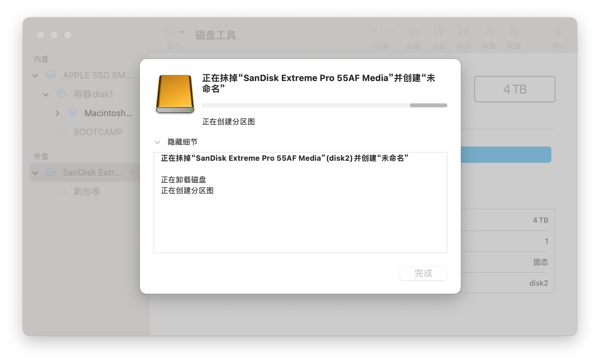This screenshot has height=364, width=600.
Task: Collapse the 容器 disk1 container
Action: click(x=46, y=95)
